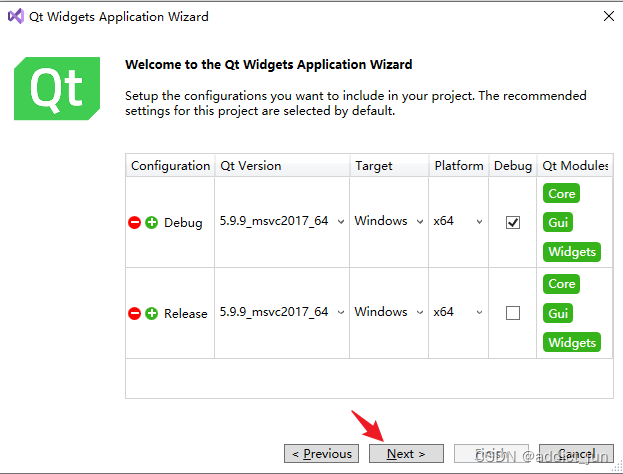Click the Release configuration name cell
This screenshot has height=474, width=623.
point(186,313)
